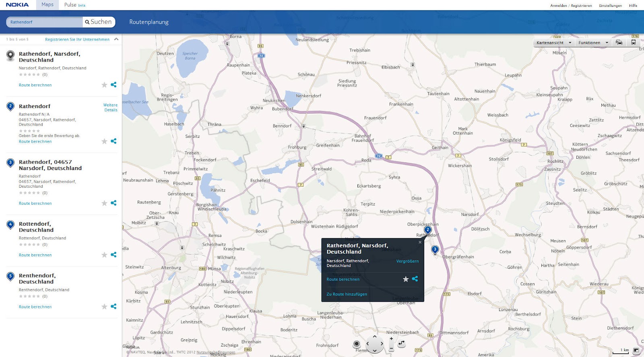This screenshot has height=357, width=644.
Task: Zoom out with minus button
Action: point(391,348)
